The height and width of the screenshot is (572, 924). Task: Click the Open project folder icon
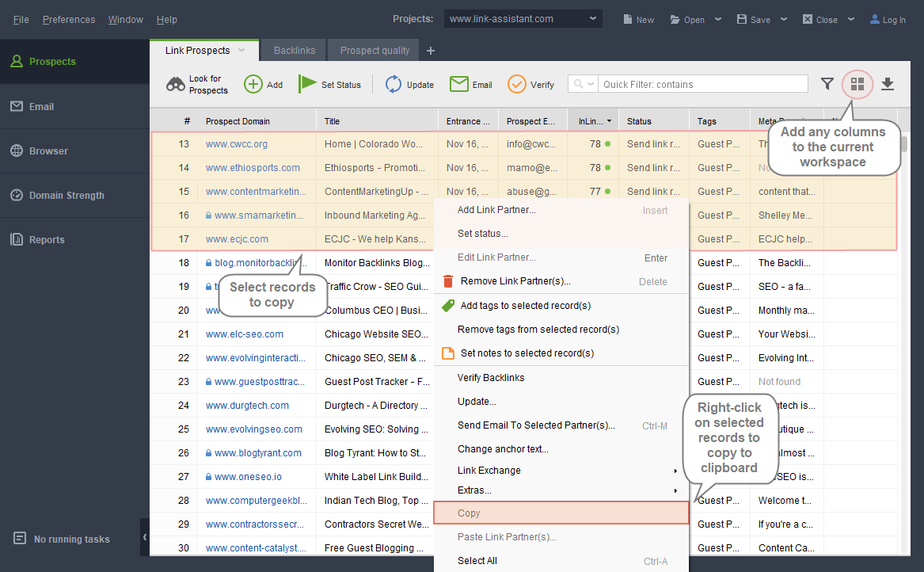[675, 20]
